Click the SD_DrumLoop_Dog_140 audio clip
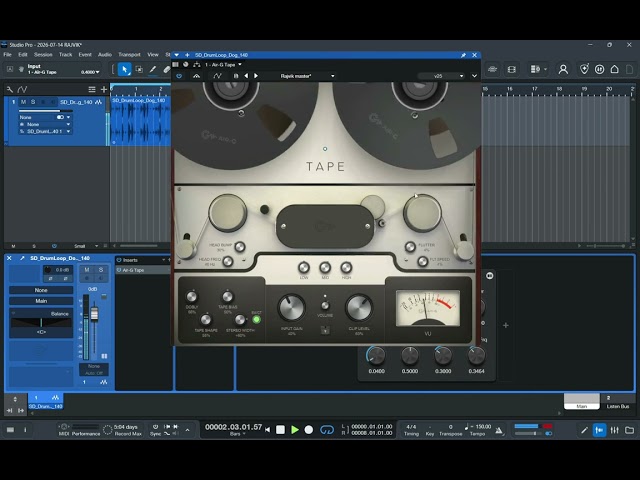 click(140, 121)
